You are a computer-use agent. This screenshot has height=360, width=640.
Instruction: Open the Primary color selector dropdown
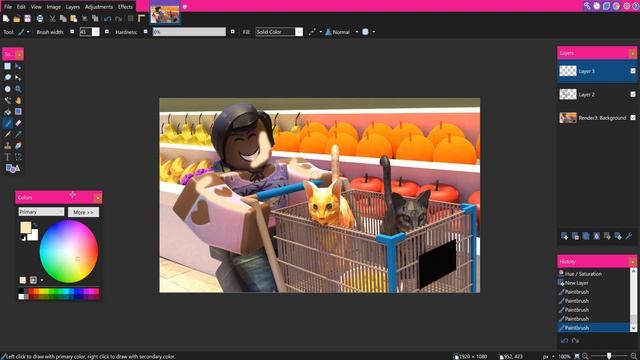(x=41, y=212)
